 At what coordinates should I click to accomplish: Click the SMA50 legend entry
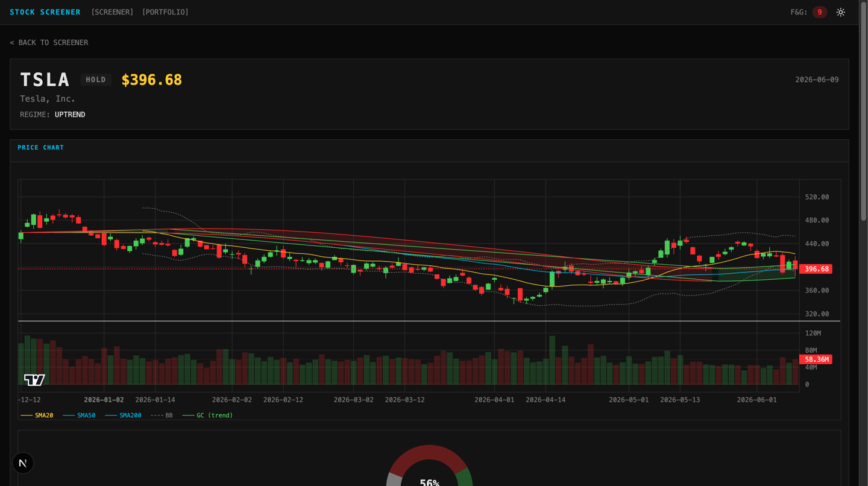(80, 415)
